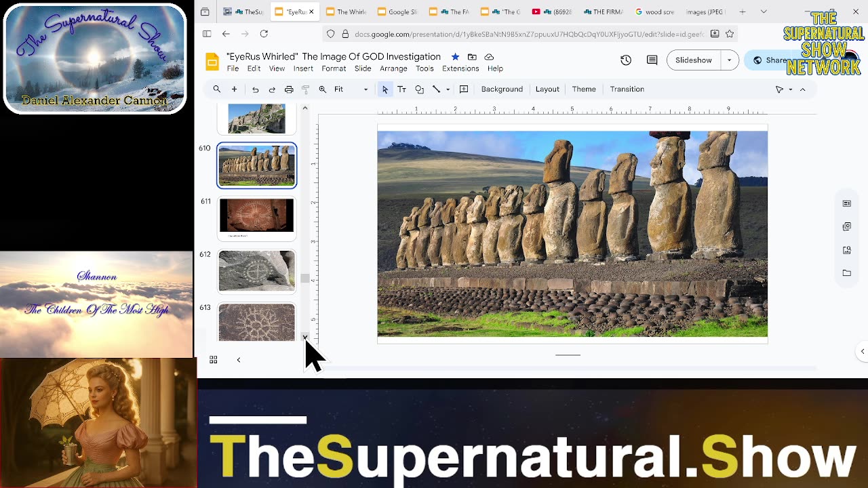Screen dimensions: 868x488
Task: Switch to Google Sli browser tab
Action: (x=397, y=12)
